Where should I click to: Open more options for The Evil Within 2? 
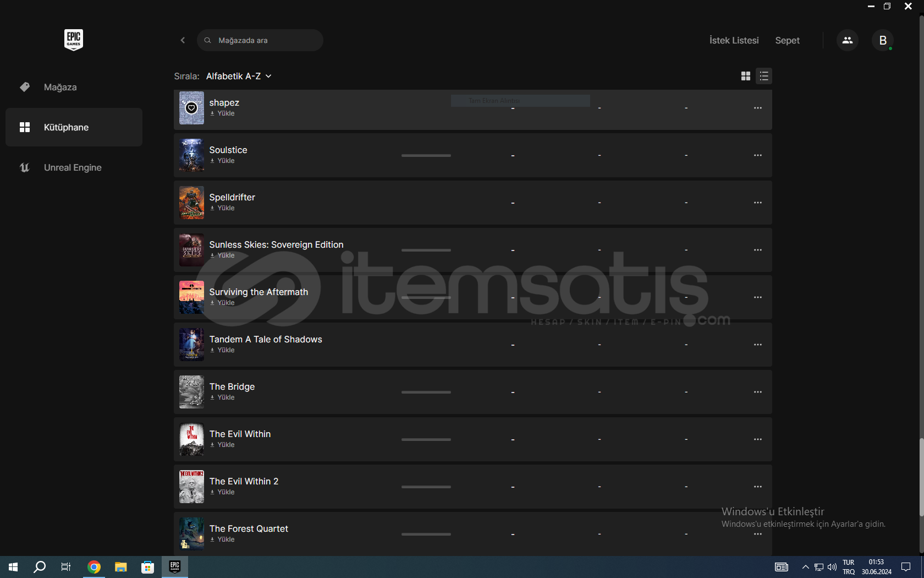(x=758, y=487)
